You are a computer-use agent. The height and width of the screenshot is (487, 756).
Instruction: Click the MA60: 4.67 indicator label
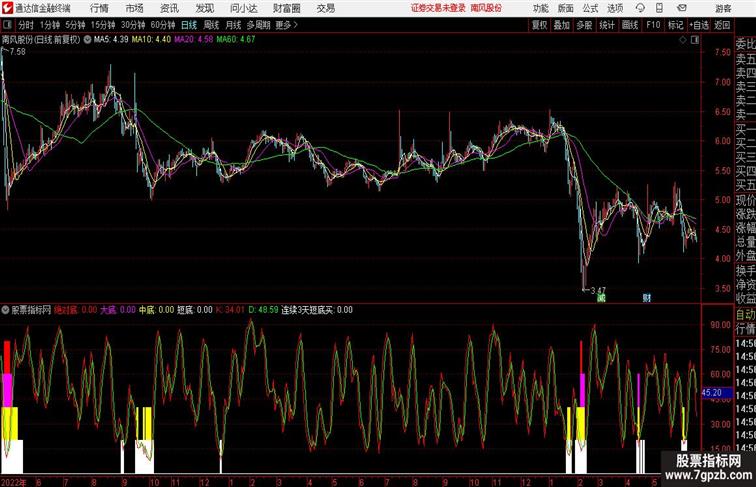coord(236,40)
